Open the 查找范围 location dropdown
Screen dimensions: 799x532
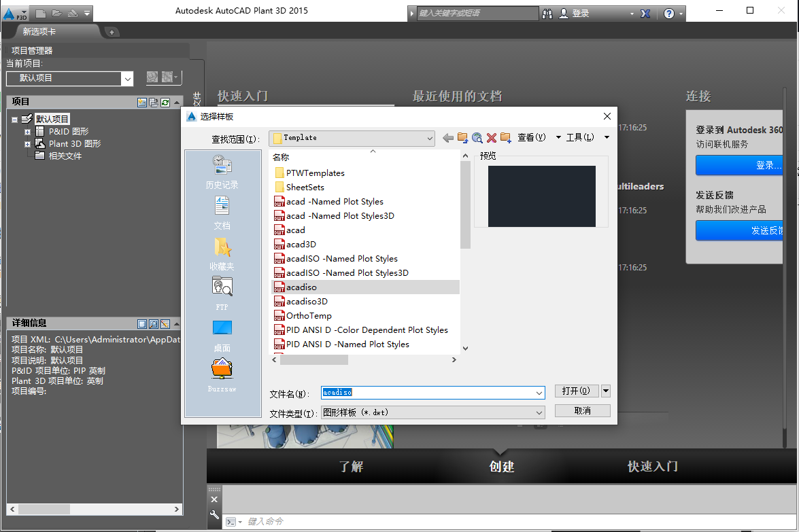[430, 138]
